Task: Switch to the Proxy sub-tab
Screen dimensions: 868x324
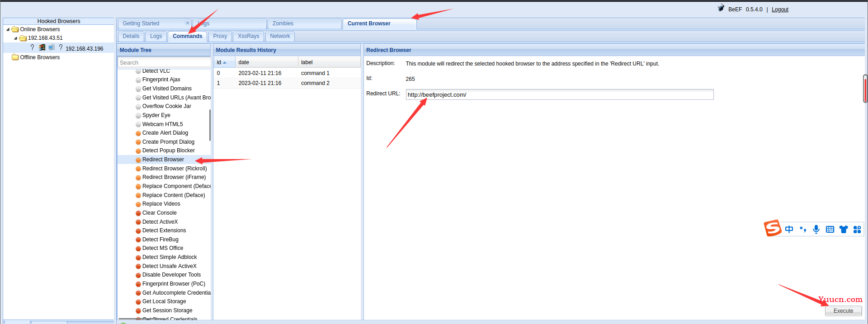Action: pyautogui.click(x=220, y=36)
